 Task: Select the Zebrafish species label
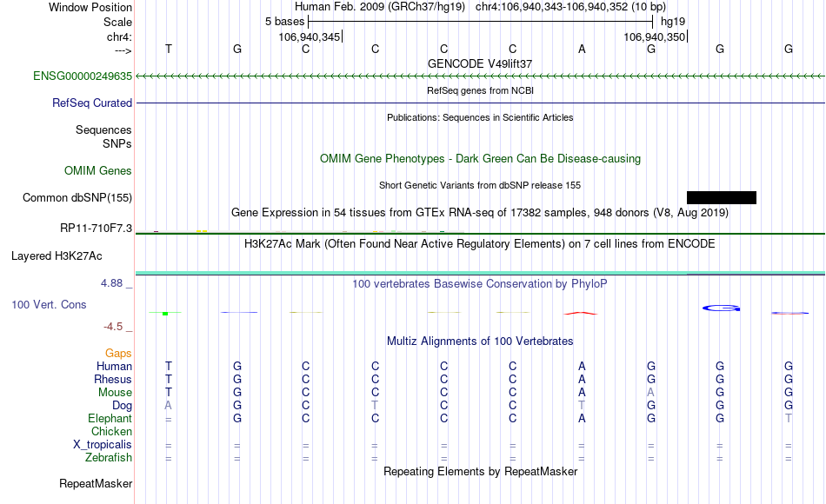click(109, 457)
